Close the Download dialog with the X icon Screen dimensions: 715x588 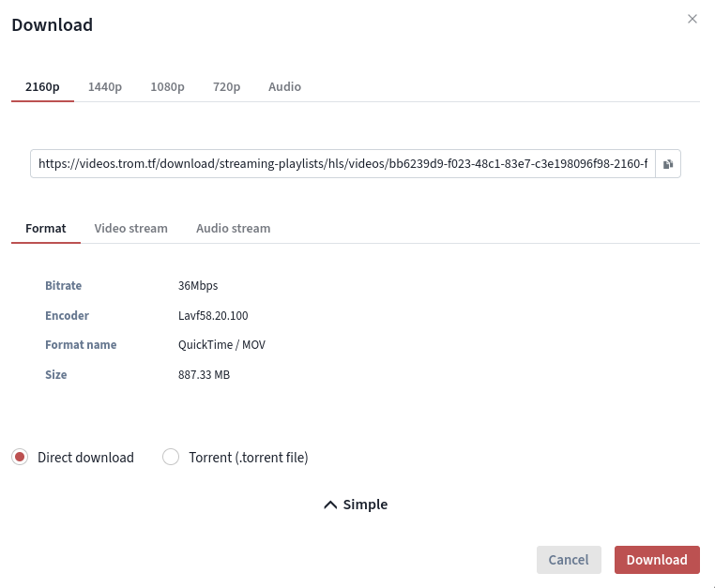[x=692, y=19]
